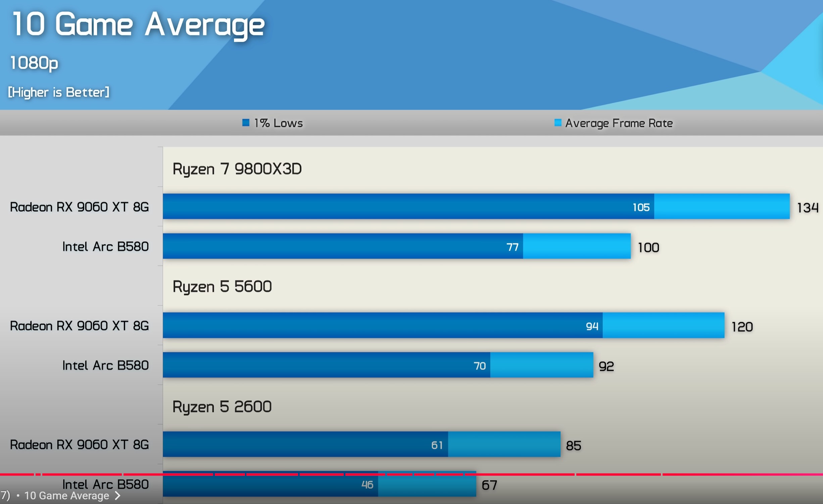Click the '120' average frame rate value
Viewport: 823px width, 504px height.
coord(742,327)
